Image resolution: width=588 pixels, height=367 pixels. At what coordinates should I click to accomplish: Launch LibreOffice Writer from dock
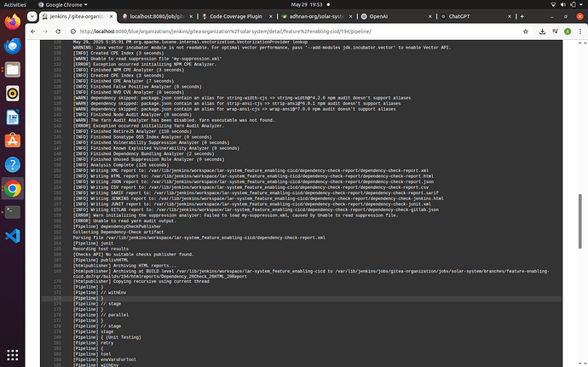[13, 118]
